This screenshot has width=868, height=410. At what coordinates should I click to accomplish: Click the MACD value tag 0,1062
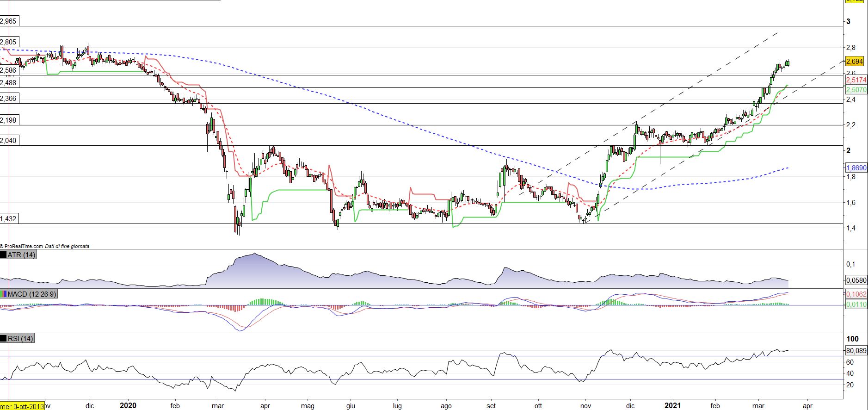pos(856,294)
